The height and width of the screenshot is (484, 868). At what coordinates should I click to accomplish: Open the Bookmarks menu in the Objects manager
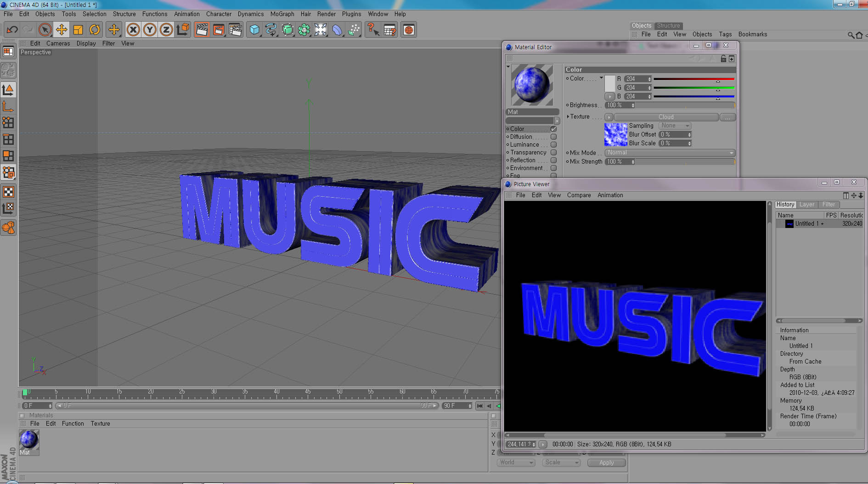pos(752,34)
